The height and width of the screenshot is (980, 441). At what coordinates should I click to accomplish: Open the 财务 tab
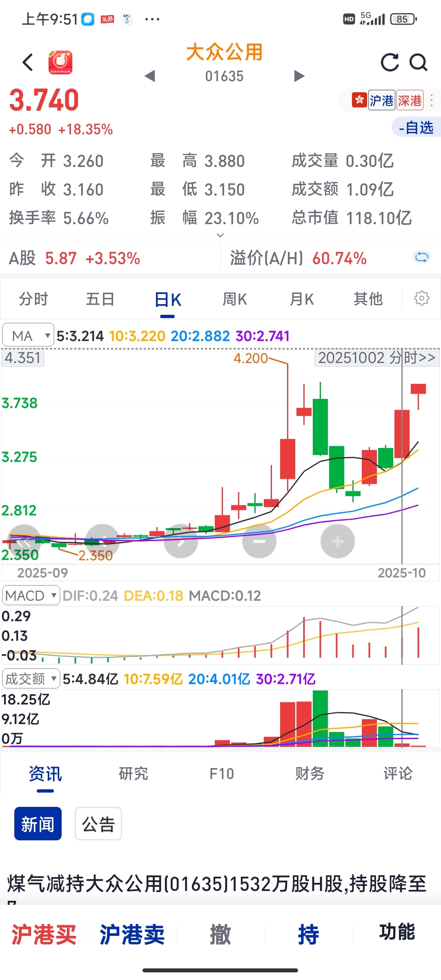click(x=310, y=773)
